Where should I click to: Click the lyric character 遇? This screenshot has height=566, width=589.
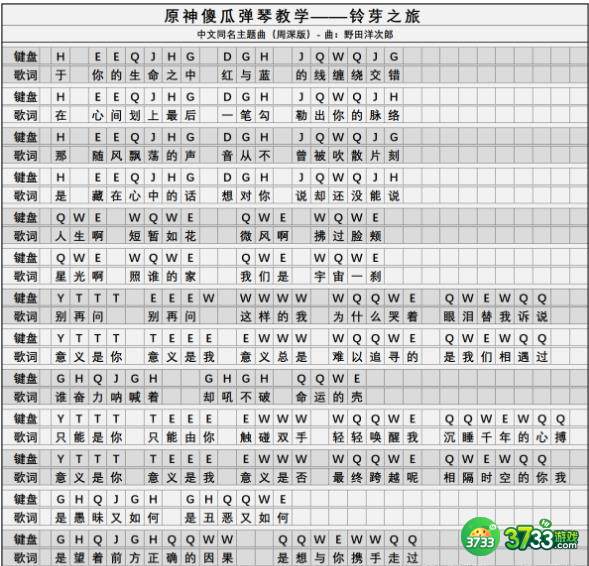(523, 357)
